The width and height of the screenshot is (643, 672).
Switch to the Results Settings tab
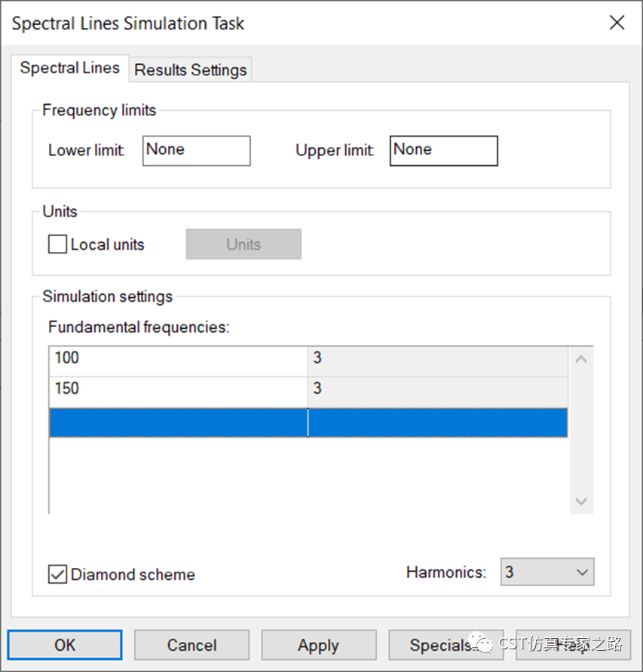pos(191,70)
